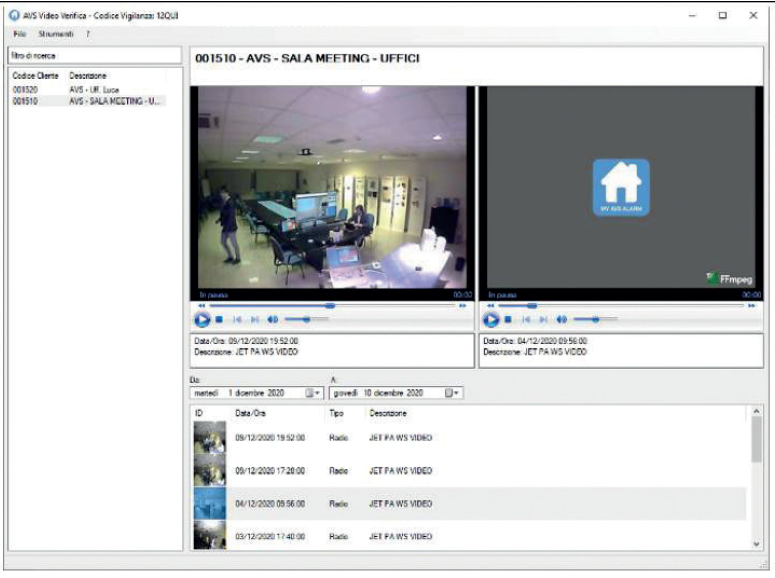Screen dimensions: 775x578
Task: Play the left video player
Action: (x=202, y=320)
